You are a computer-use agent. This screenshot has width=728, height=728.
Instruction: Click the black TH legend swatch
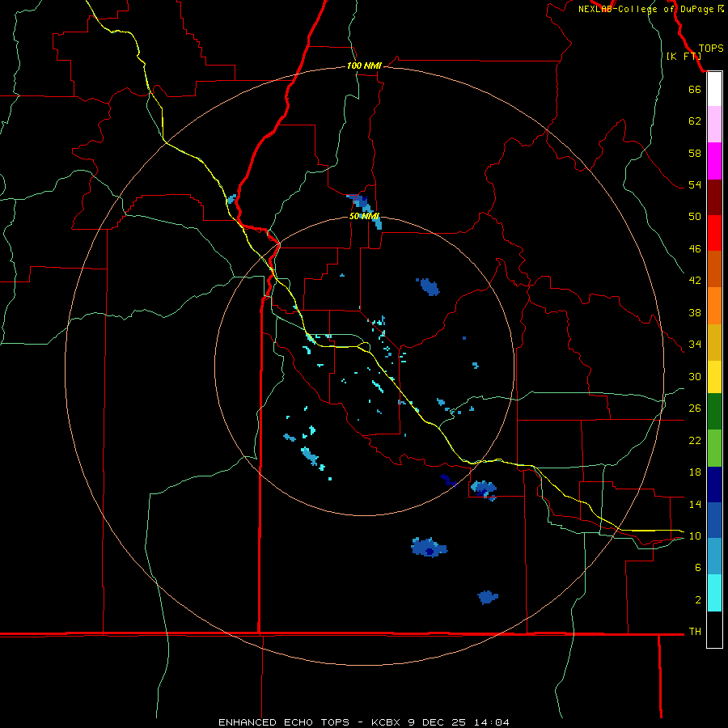click(x=714, y=629)
